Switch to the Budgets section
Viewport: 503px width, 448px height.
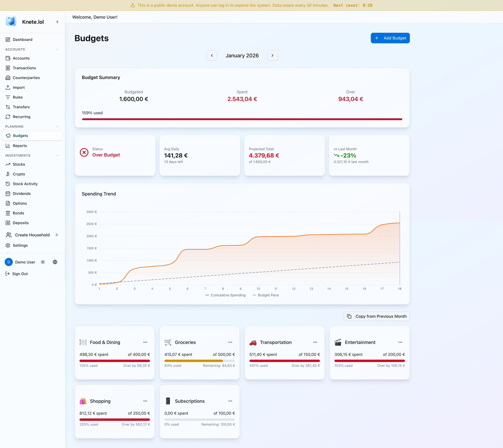pyautogui.click(x=21, y=135)
